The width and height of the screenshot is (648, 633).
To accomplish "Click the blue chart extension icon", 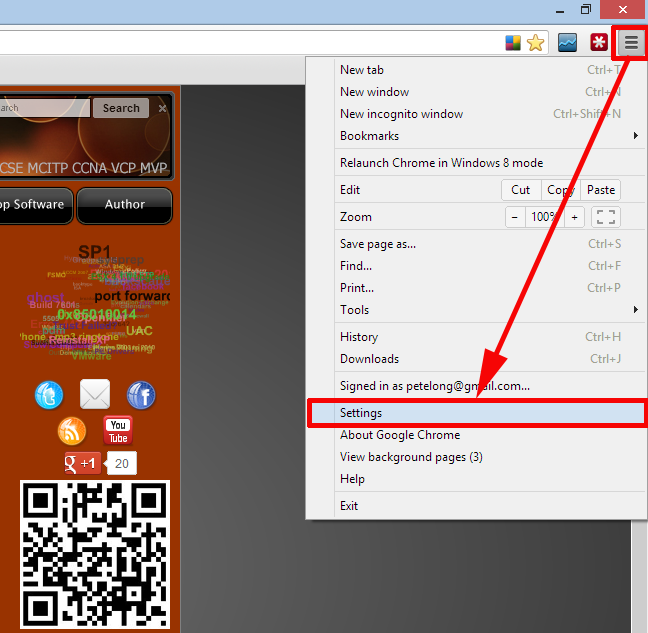I will 567,43.
